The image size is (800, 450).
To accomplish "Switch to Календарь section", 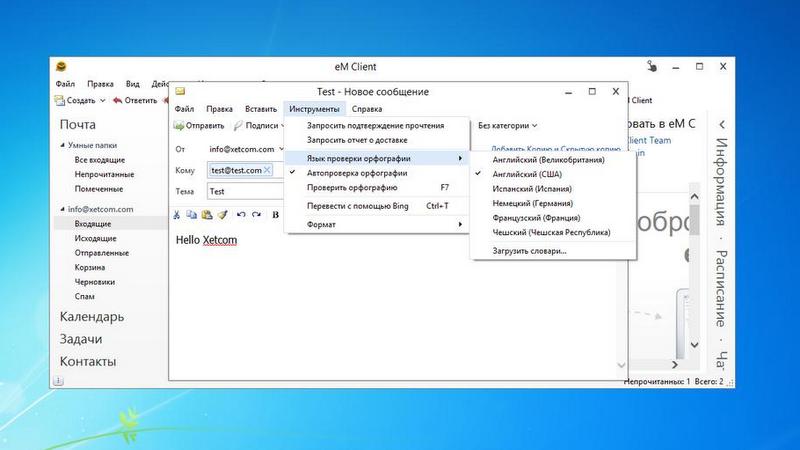I will (x=92, y=317).
